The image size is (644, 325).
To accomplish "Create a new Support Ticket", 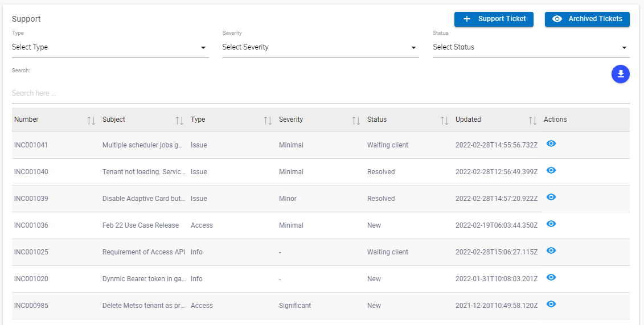I will (x=494, y=19).
